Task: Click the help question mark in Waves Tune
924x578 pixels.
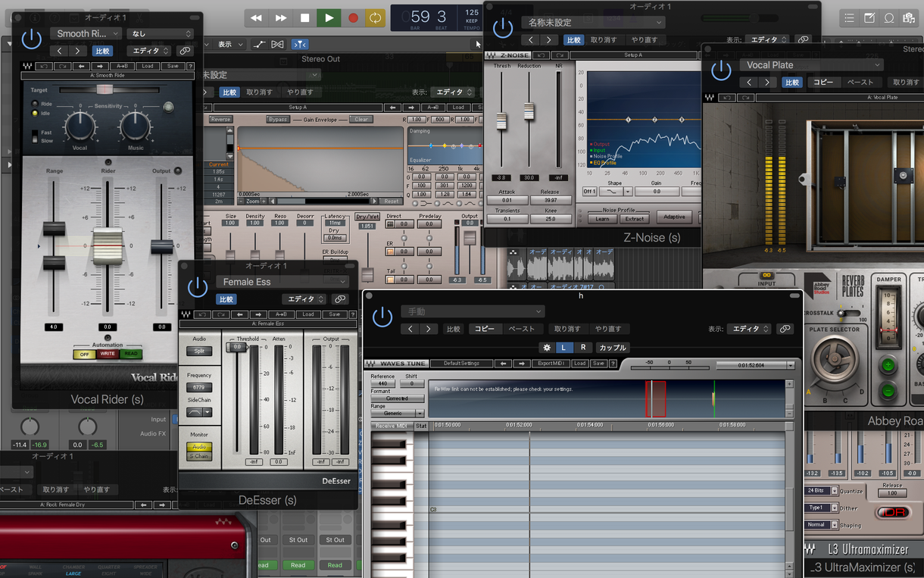Action: 613,364
